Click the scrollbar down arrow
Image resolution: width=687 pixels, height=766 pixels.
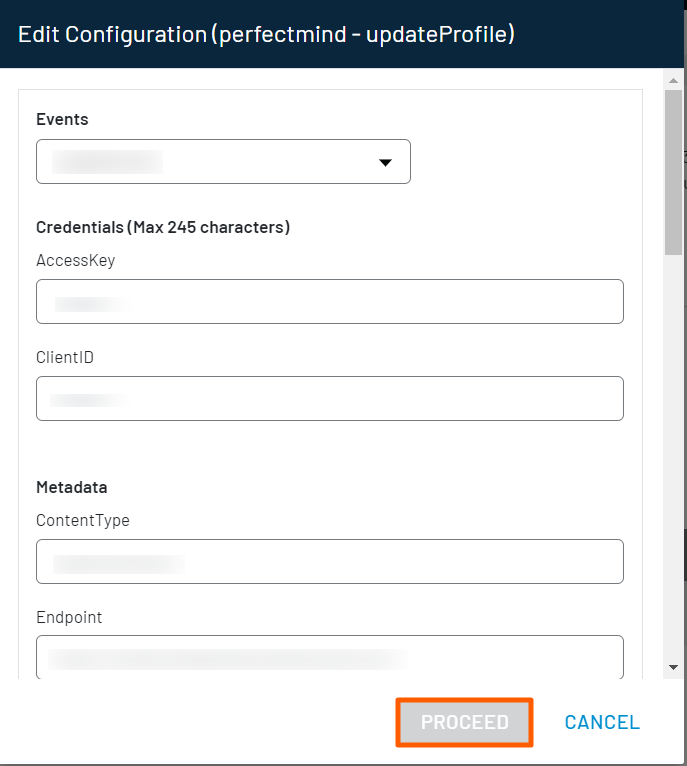point(673,667)
